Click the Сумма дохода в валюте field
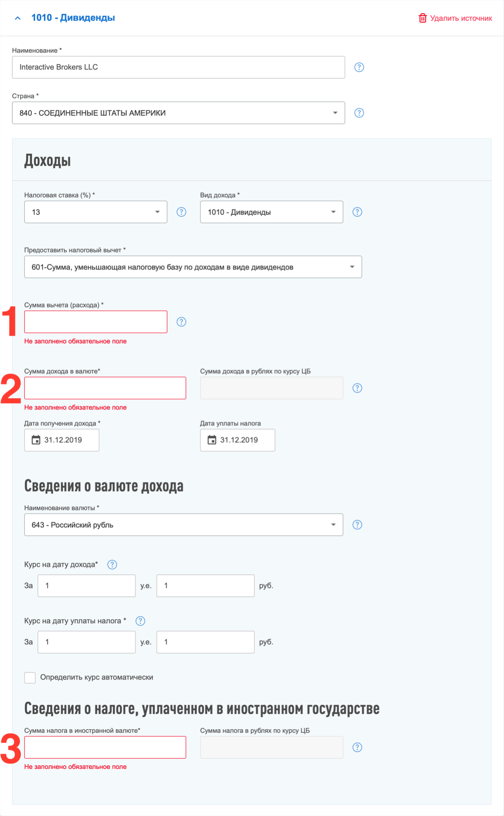Screen dimensions: 504x816 click(x=105, y=388)
